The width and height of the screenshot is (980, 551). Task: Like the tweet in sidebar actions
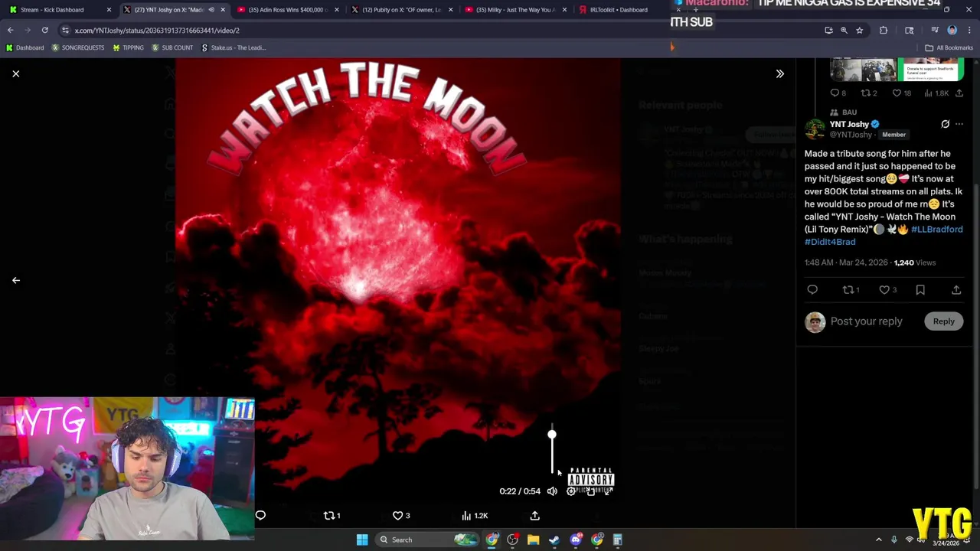pos(888,290)
